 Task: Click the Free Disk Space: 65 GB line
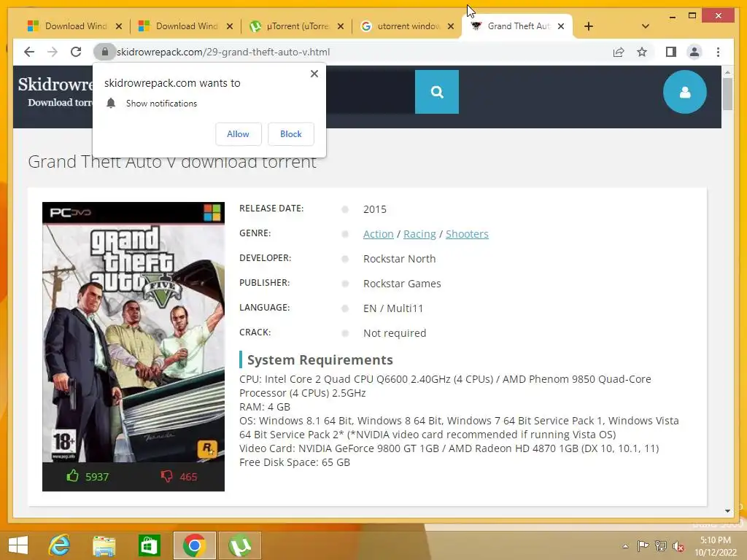295,462
